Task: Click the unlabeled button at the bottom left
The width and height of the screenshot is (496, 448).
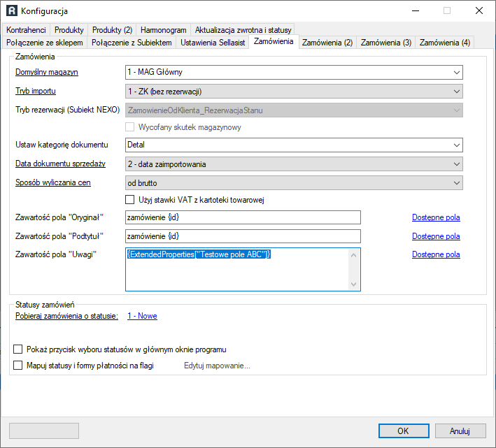Action: pos(44,431)
